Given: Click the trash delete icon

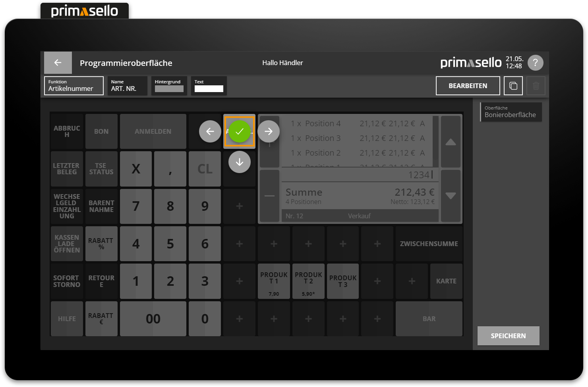Looking at the screenshot, I should [536, 86].
